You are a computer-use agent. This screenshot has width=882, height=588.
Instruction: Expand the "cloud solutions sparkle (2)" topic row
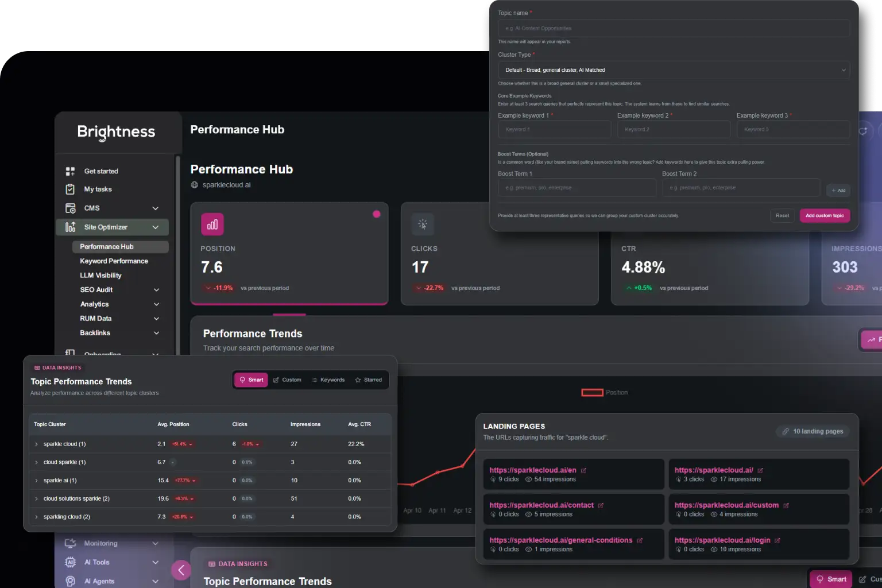tap(36, 498)
